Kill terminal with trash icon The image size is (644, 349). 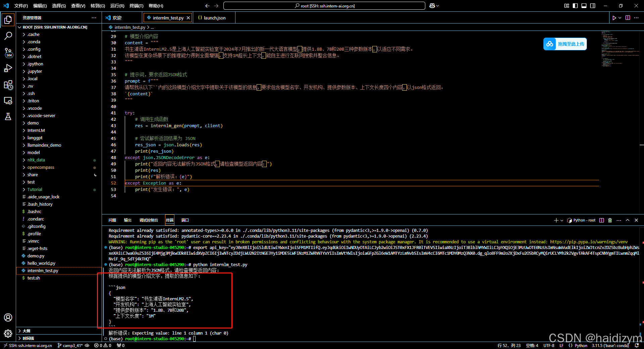tap(610, 220)
